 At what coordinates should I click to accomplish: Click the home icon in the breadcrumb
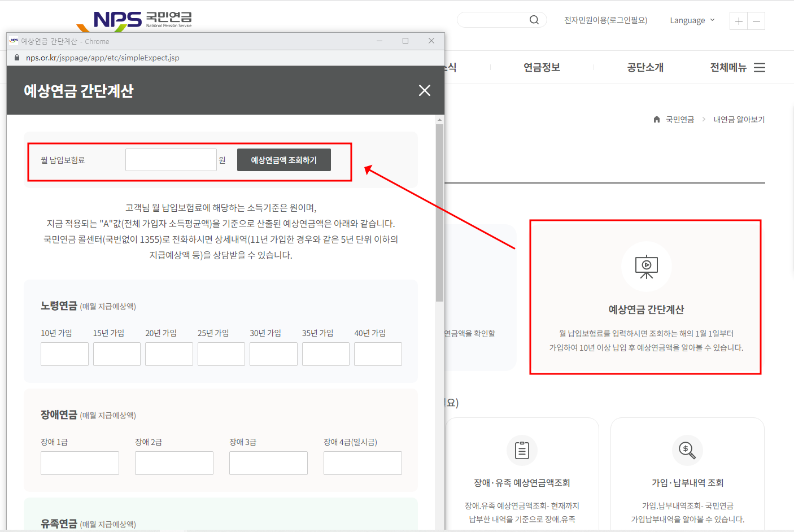pyautogui.click(x=656, y=119)
